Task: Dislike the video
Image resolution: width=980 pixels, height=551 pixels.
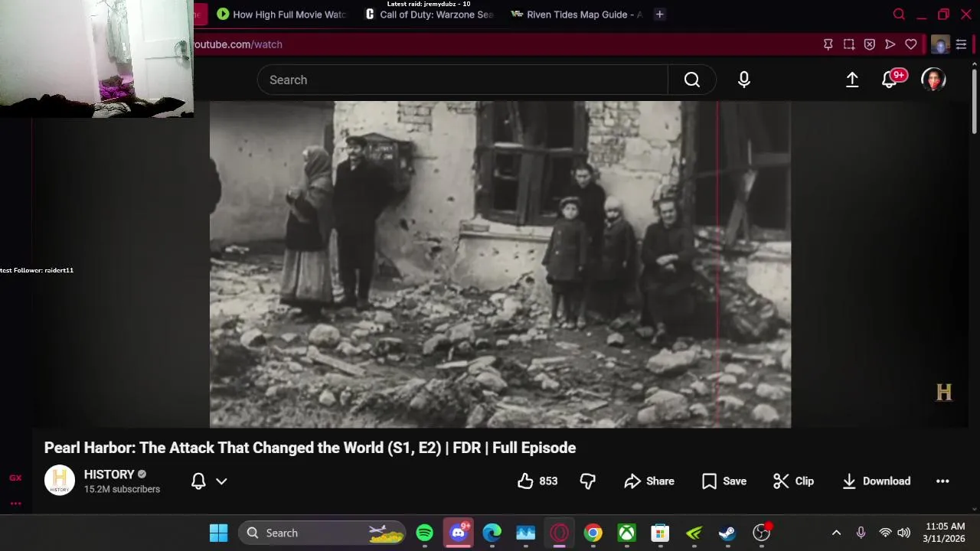Action: tap(588, 481)
